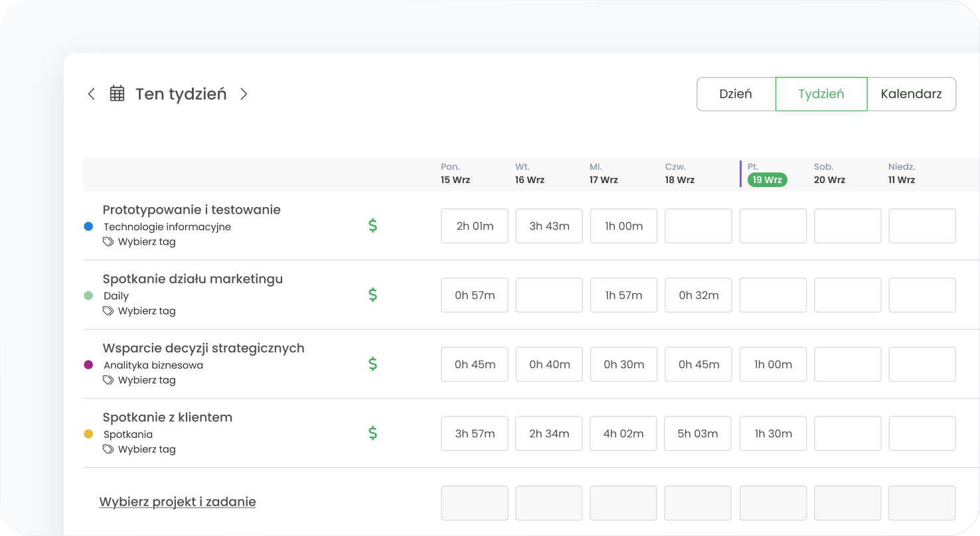Click the Wybierz projekt i zadanie link
This screenshot has height=536, width=980.
click(177, 502)
